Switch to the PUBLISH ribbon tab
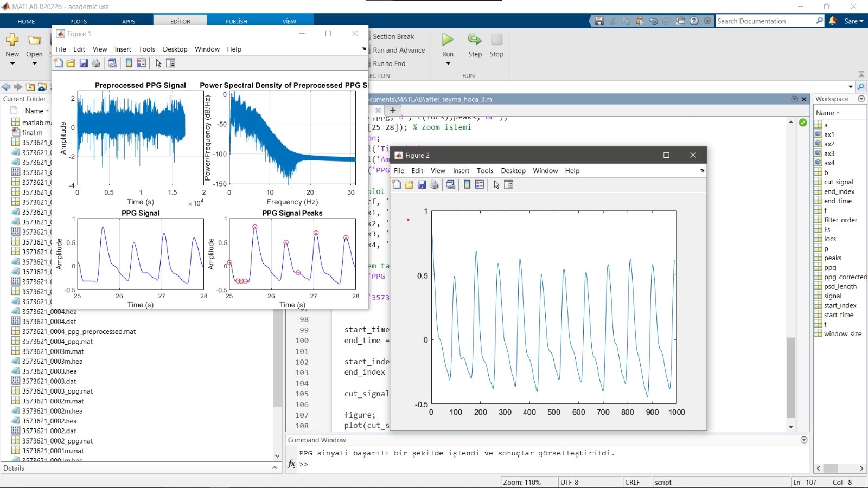Screen dimensions: 868x488 [237, 22]
